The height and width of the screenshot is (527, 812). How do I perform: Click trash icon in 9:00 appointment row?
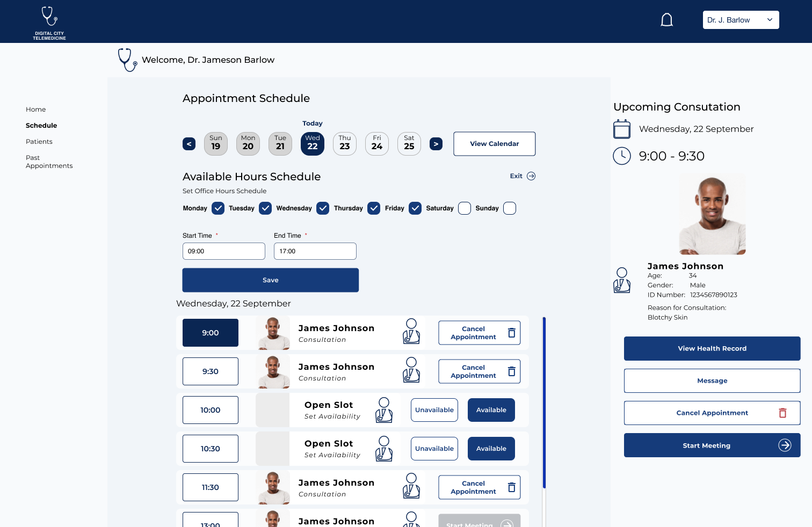pos(512,333)
